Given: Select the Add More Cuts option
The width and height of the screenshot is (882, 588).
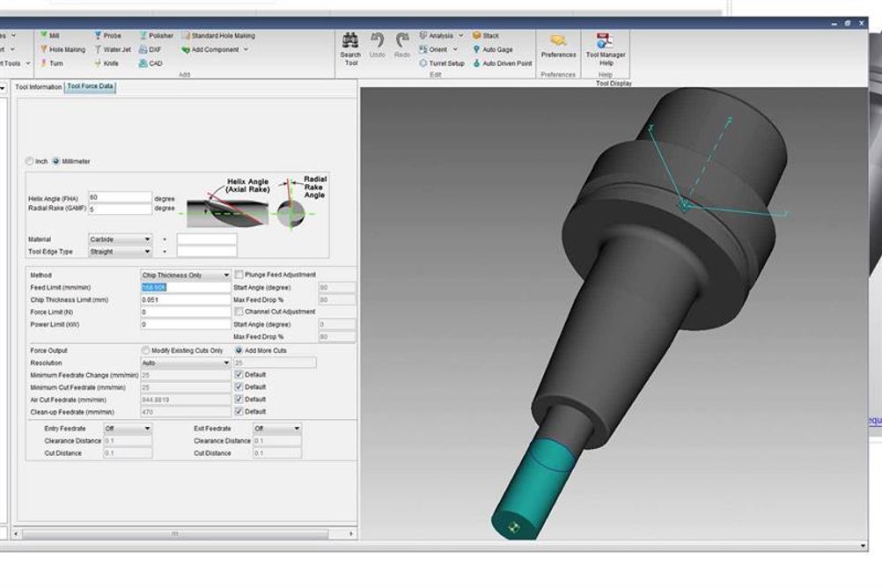Looking at the screenshot, I should pyautogui.click(x=239, y=350).
